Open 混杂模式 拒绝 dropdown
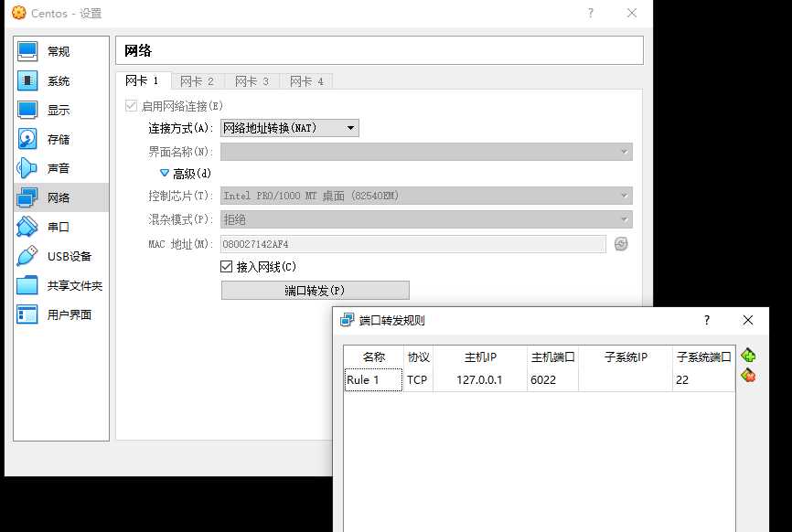The width and height of the screenshot is (792, 532). pyautogui.click(x=426, y=219)
